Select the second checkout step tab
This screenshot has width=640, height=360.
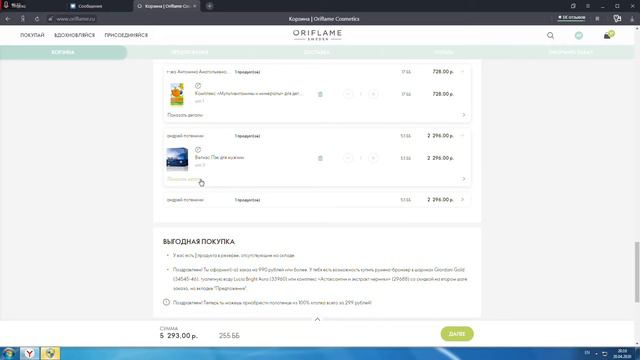[x=190, y=52]
